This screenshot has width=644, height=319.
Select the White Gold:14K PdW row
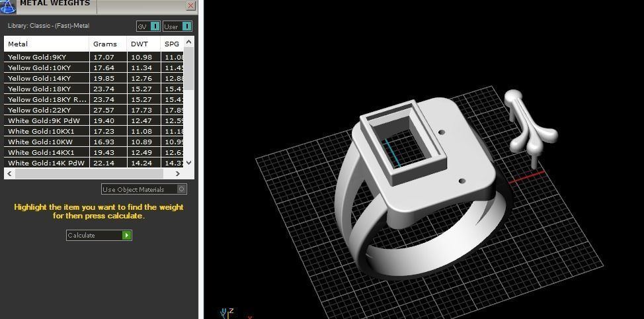pyautogui.click(x=94, y=163)
